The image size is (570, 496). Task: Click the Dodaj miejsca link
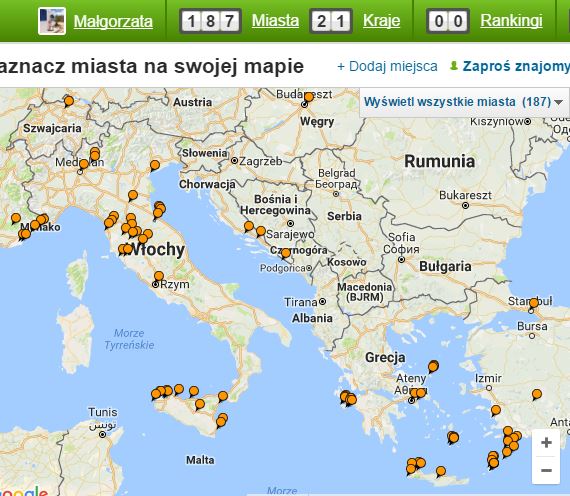pyautogui.click(x=388, y=66)
